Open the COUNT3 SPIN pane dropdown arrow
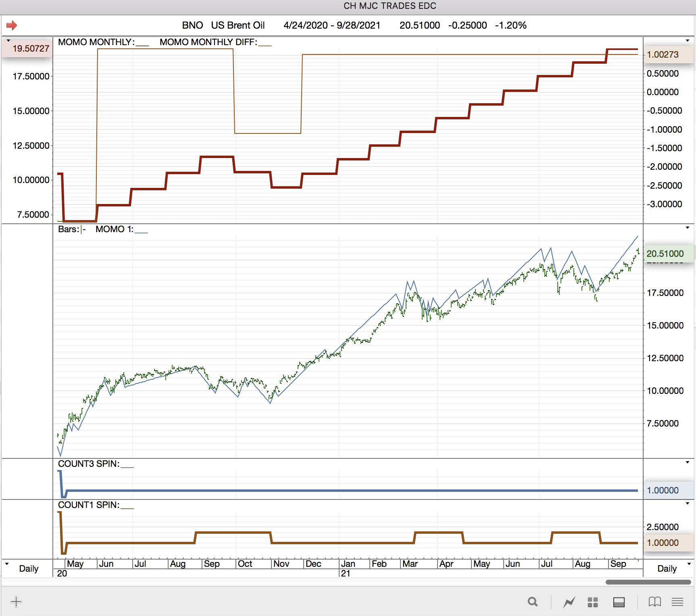696x616 pixels. pyautogui.click(x=688, y=462)
